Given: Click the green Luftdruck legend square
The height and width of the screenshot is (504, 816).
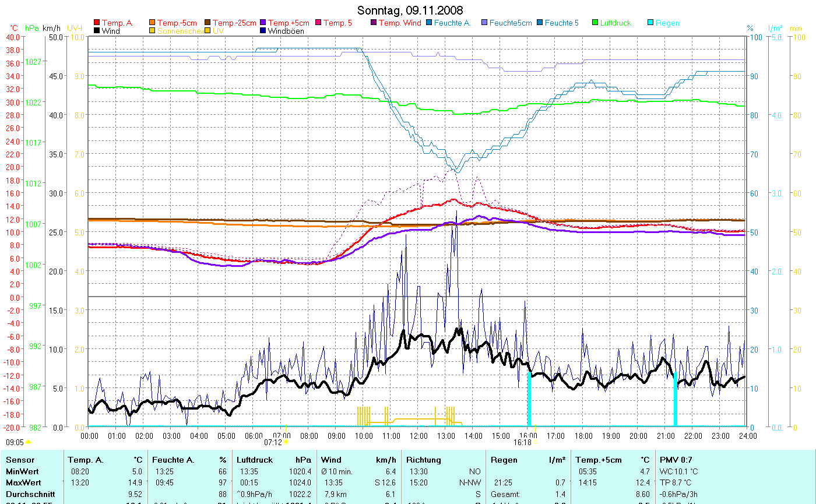Looking at the screenshot, I should (595, 23).
